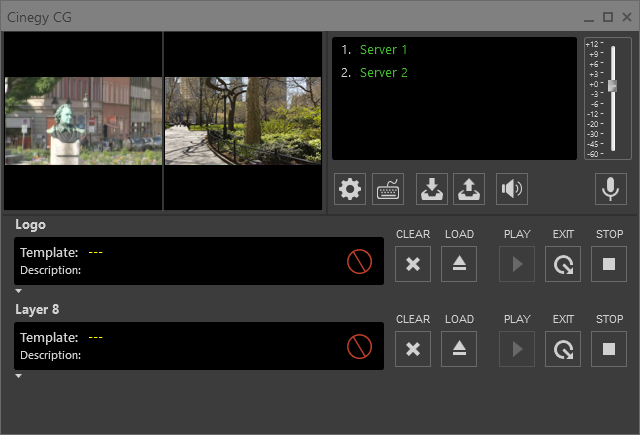640x435 pixels.
Task: Select Server 1 in the list
Action: point(384,49)
